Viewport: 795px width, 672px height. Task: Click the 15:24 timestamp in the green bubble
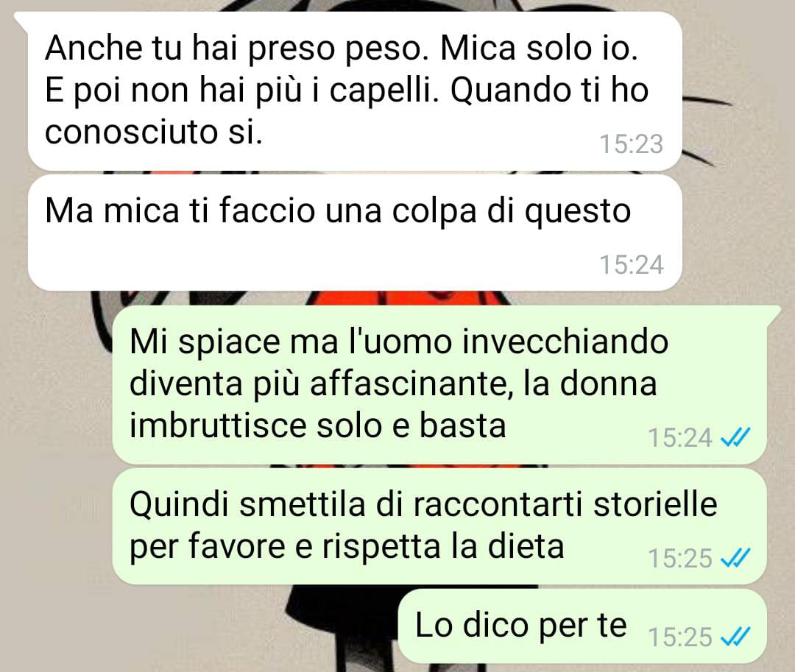[680, 438]
